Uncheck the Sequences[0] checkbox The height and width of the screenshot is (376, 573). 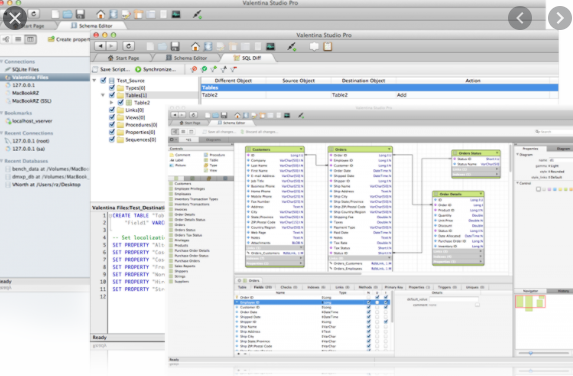pyautogui.click(x=112, y=139)
